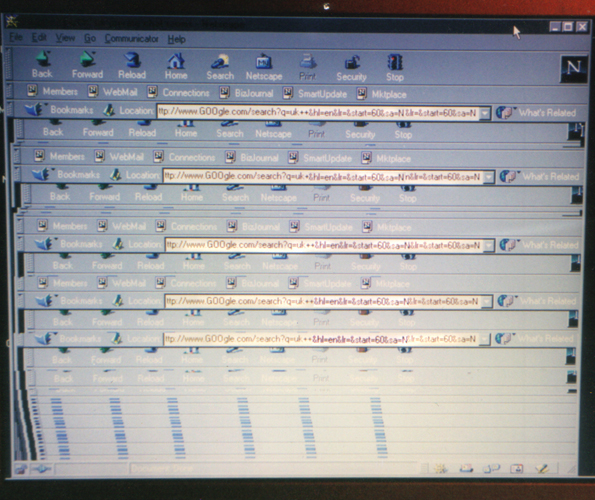Image resolution: width=595 pixels, height=500 pixels.
Task: Open Composer from the component bar
Action: click(543, 469)
